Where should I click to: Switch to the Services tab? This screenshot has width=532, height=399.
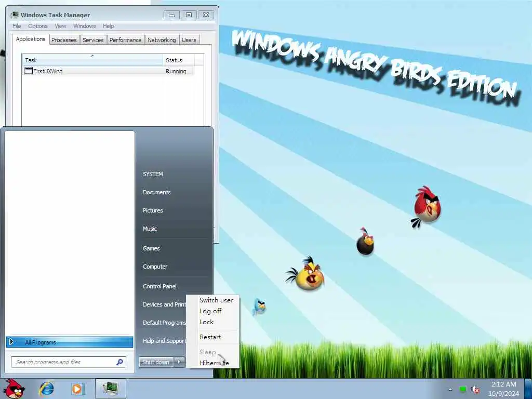93,40
